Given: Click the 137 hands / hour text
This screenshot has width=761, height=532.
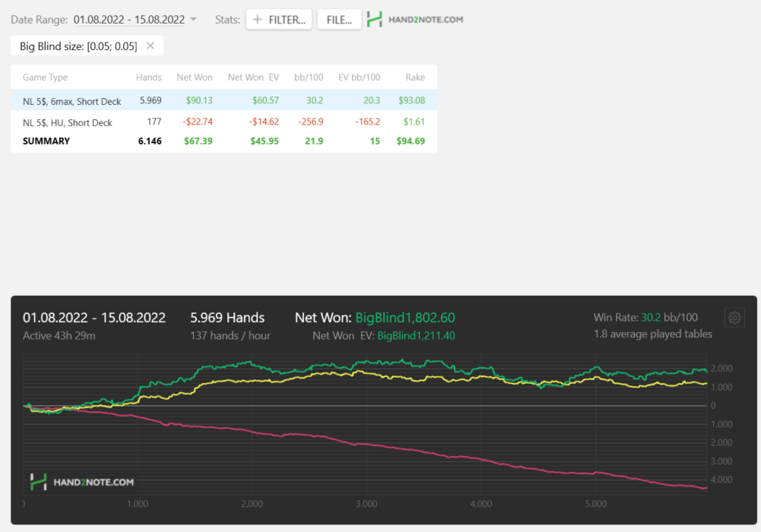Looking at the screenshot, I should pyautogui.click(x=230, y=336).
